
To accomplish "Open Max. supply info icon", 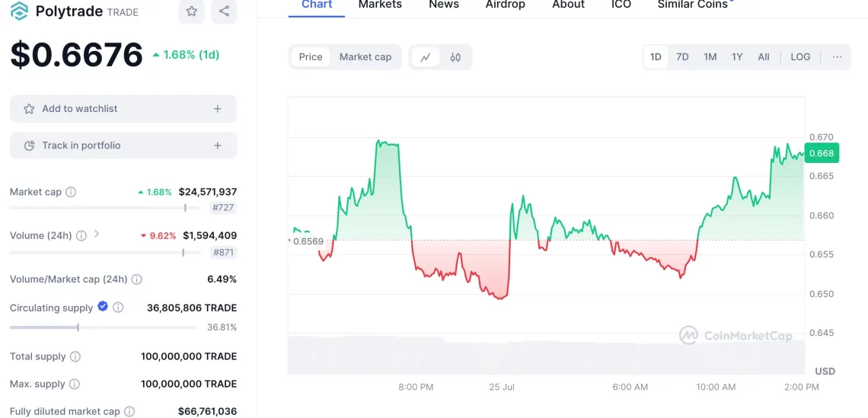I will [74, 384].
